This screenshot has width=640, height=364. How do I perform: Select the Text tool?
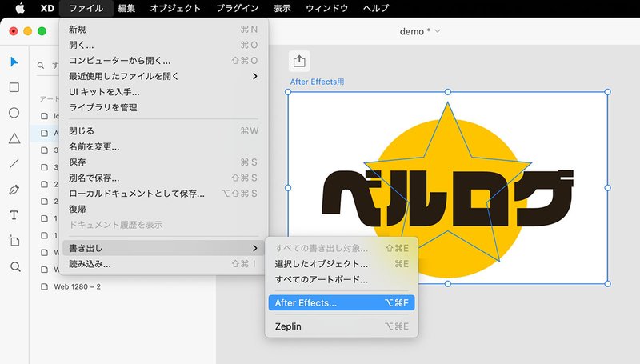coord(14,215)
